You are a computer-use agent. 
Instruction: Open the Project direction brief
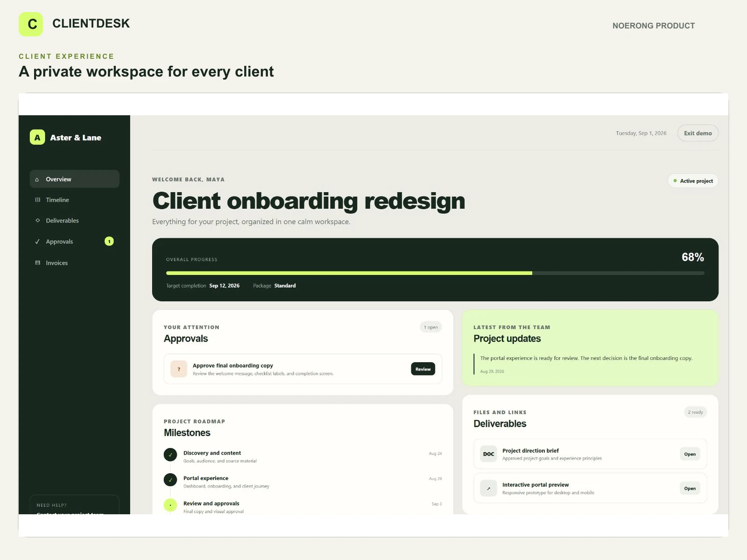coord(690,454)
